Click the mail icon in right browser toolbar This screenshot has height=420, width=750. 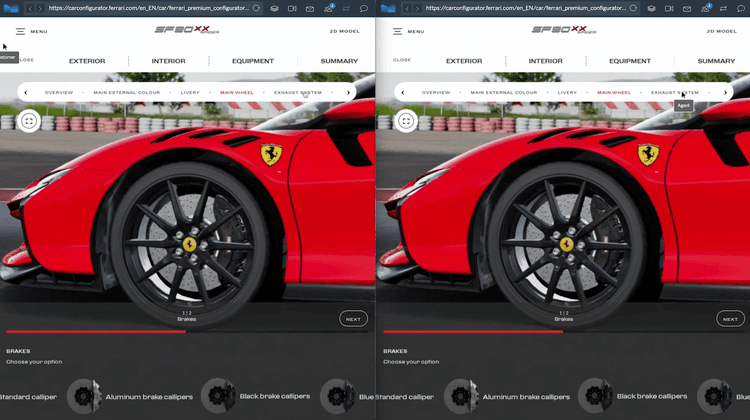point(687,8)
